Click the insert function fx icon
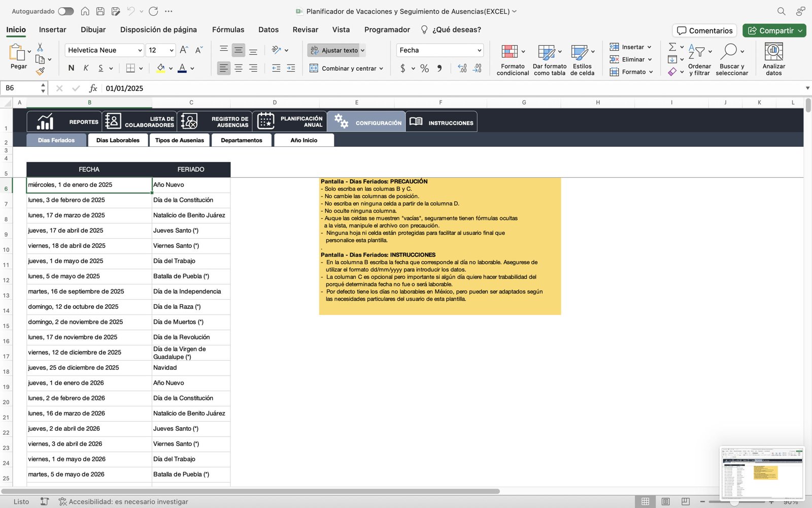 (x=93, y=88)
